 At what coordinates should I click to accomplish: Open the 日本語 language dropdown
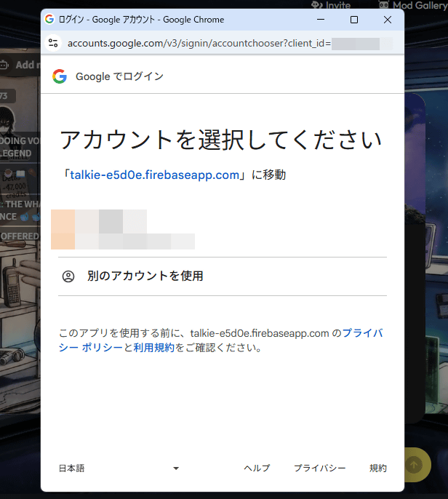(118, 468)
